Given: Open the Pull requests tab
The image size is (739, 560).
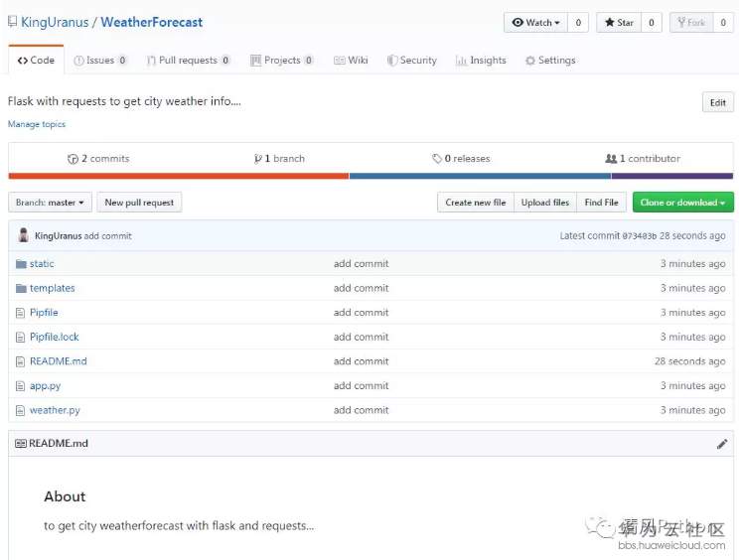Looking at the screenshot, I should [x=188, y=61].
